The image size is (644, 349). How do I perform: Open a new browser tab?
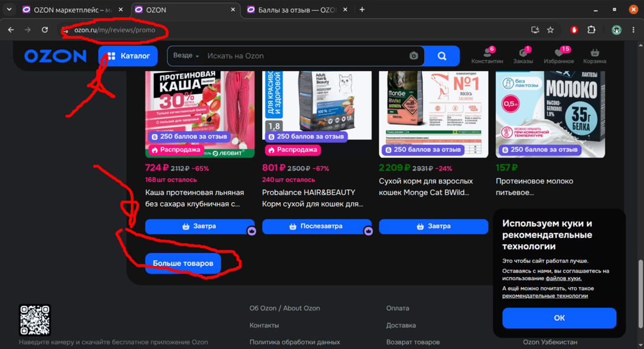pyautogui.click(x=362, y=9)
